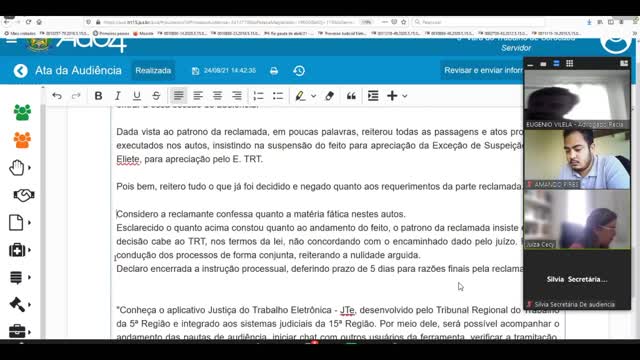Go back with the circled arrow
Image resolution: width=640 pixels, height=360 pixels.
(20, 71)
